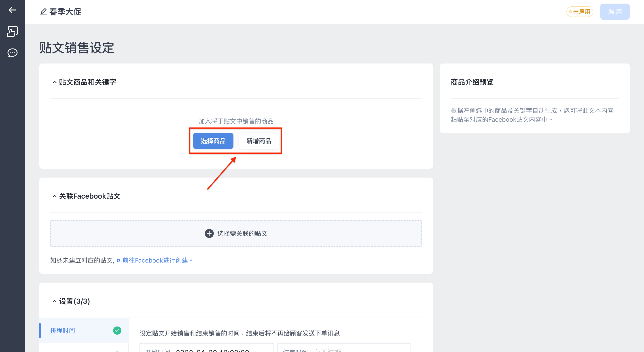Click the 启用 button
The width and height of the screenshot is (644, 352).
[x=615, y=12]
